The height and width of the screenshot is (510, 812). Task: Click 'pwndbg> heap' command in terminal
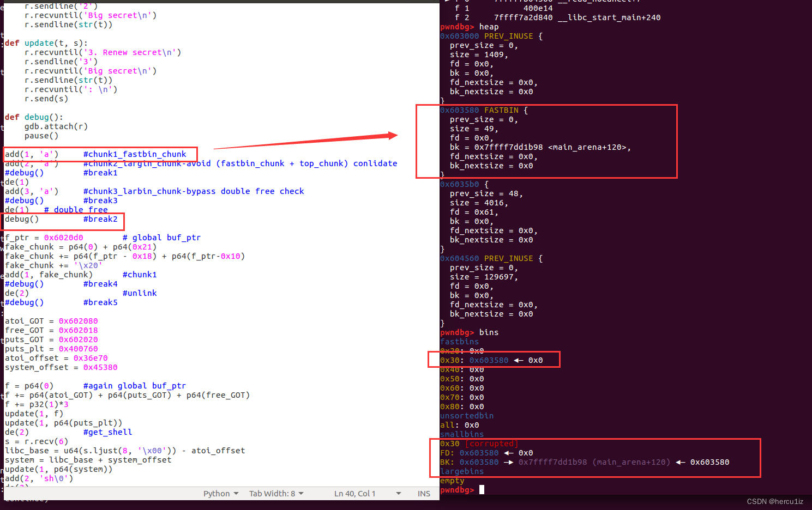tap(470, 27)
